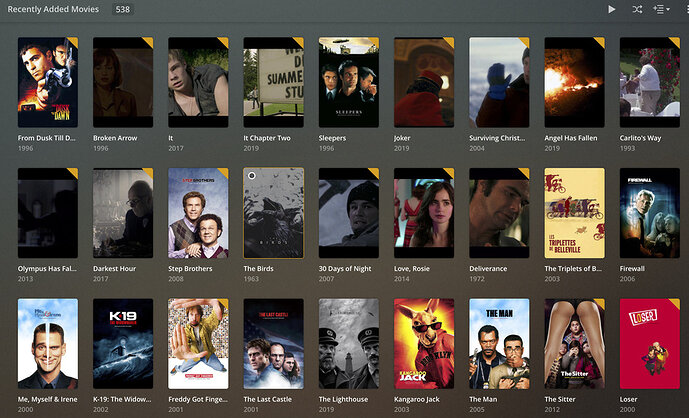This screenshot has height=418, width=689.
Task: Select The Sitter poster
Action: (574, 344)
